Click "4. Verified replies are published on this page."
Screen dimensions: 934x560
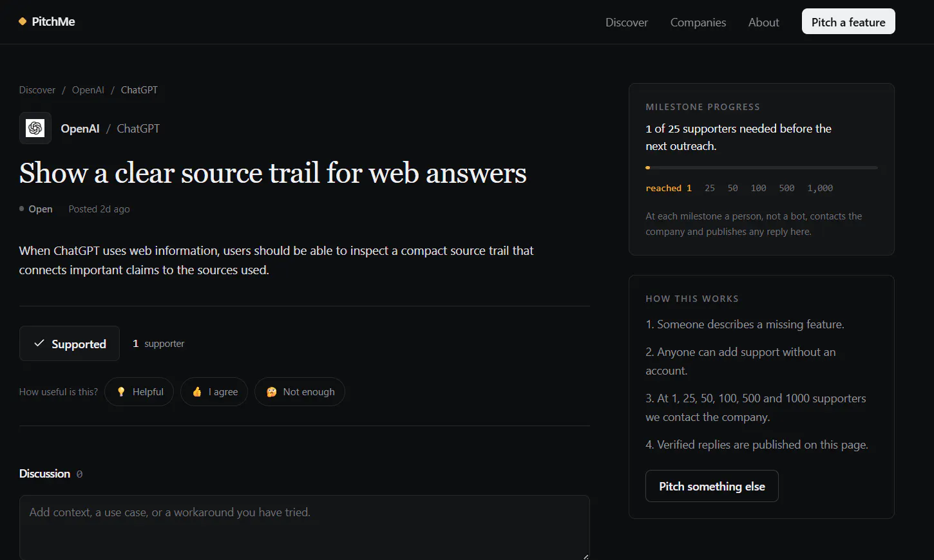(757, 445)
